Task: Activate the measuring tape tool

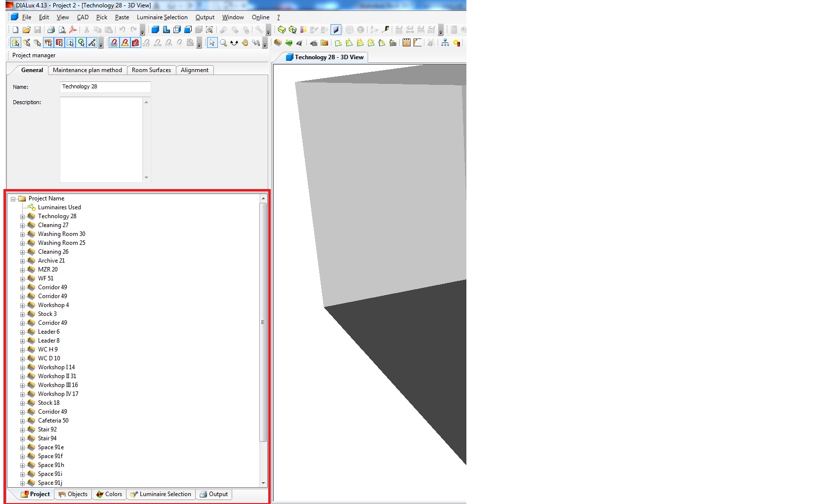Action: [x=386, y=30]
